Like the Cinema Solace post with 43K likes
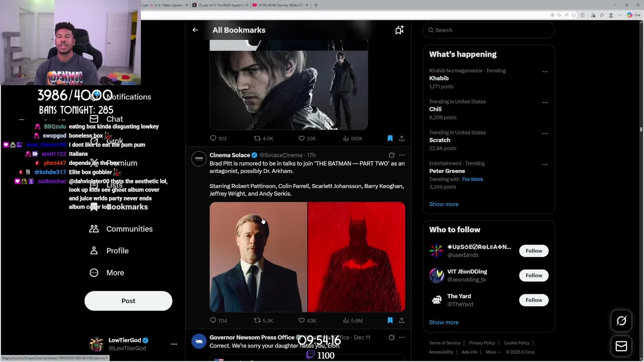 tap(307, 320)
